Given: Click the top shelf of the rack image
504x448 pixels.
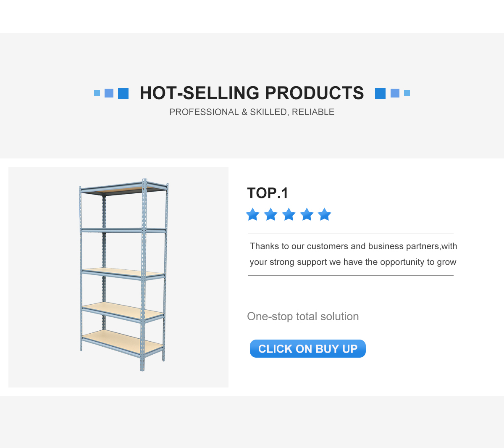Looking at the screenshot, I should pos(124,188).
